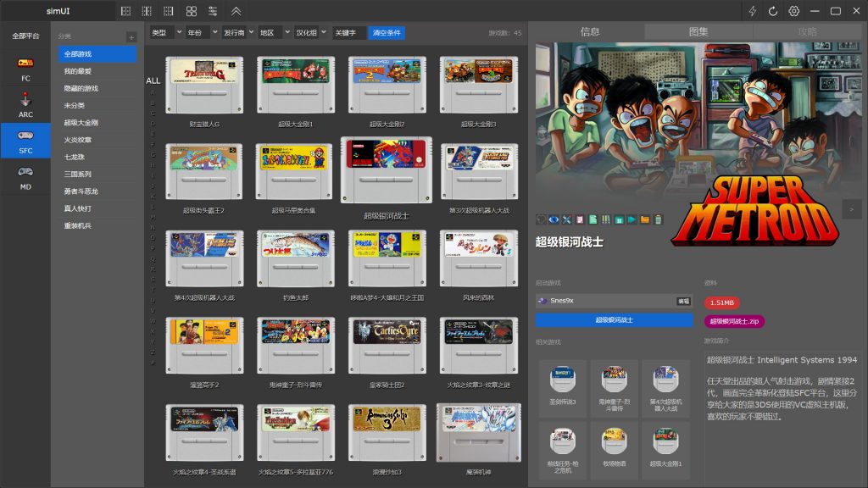868x488 pixels.
Task: Click the trash can icon for this game
Action: [657, 219]
